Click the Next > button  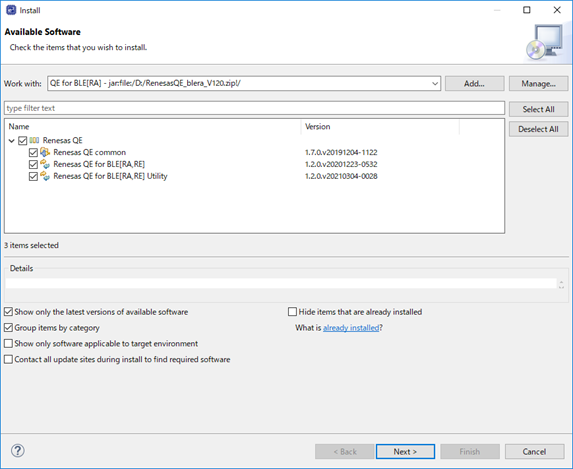(405, 452)
